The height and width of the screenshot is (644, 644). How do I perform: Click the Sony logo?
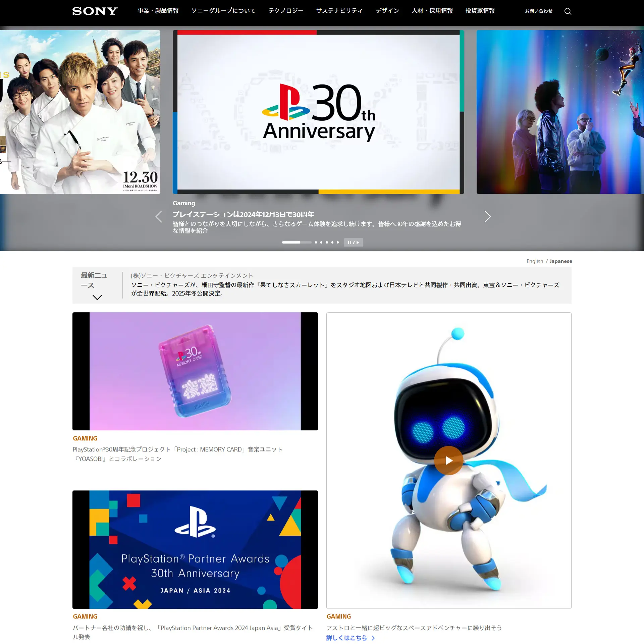pos(95,11)
